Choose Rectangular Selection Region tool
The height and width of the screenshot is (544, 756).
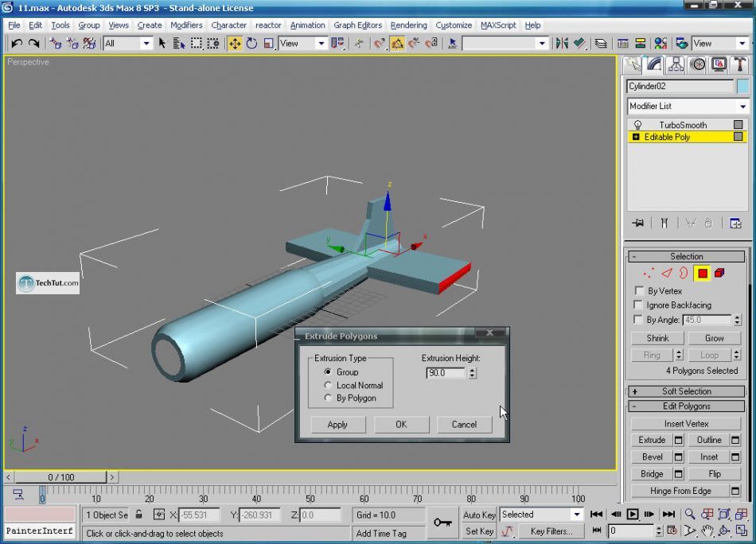(x=197, y=44)
